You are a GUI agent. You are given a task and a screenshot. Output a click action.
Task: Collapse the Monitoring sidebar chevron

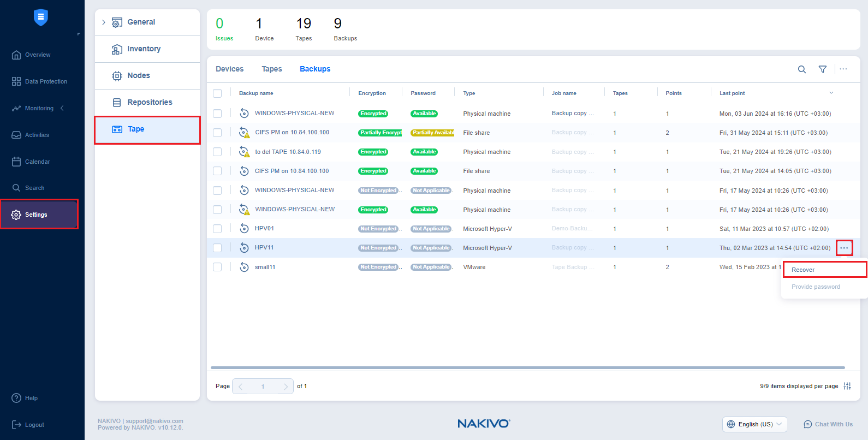pyautogui.click(x=62, y=108)
